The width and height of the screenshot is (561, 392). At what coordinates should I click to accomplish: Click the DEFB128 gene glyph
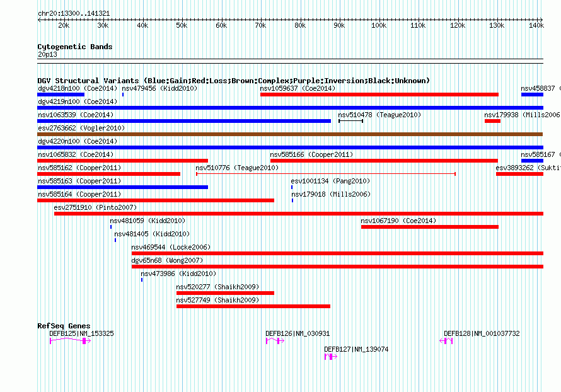446,341
